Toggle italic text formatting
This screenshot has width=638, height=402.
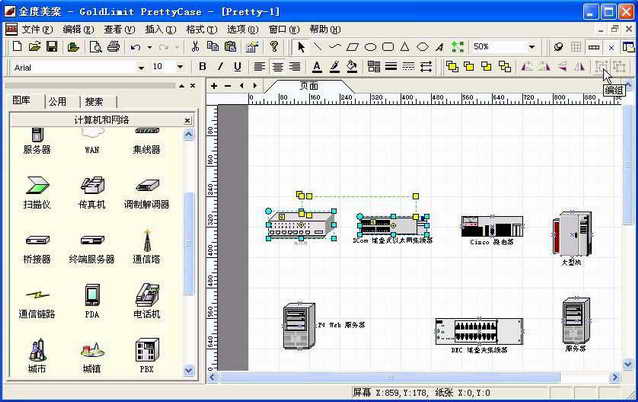220,67
